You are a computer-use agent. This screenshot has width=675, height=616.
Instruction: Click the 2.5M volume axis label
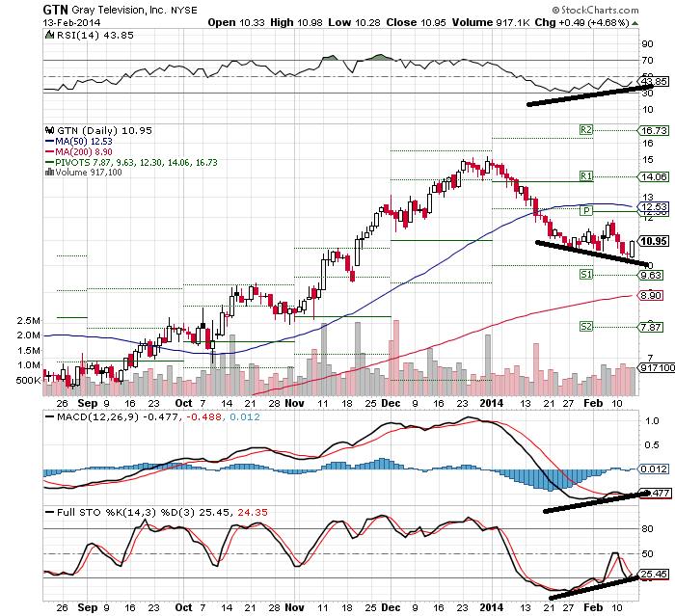[28, 321]
